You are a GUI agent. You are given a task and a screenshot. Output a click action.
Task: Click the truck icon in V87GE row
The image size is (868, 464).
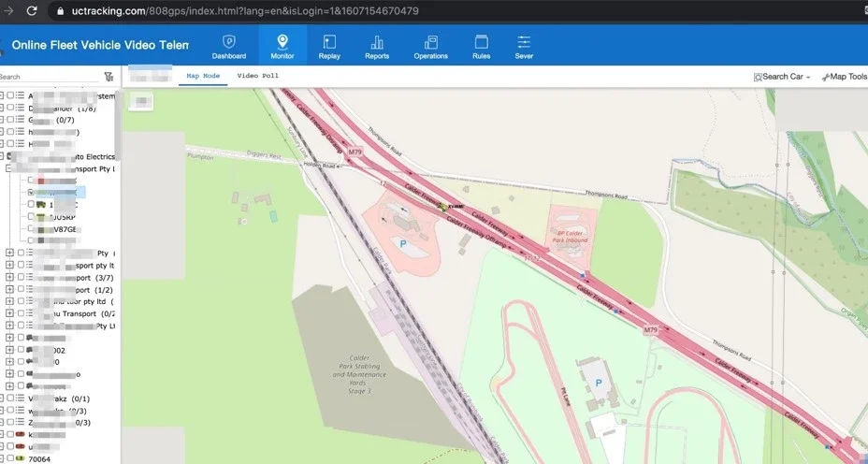coord(41,229)
